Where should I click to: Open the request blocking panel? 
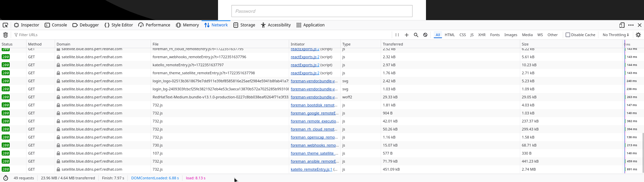(425, 35)
